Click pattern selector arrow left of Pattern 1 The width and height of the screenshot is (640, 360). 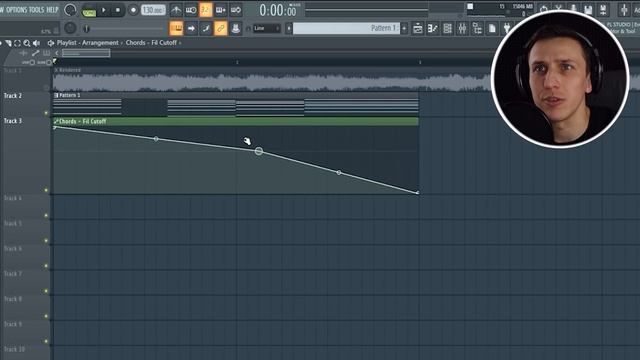[x=289, y=29]
